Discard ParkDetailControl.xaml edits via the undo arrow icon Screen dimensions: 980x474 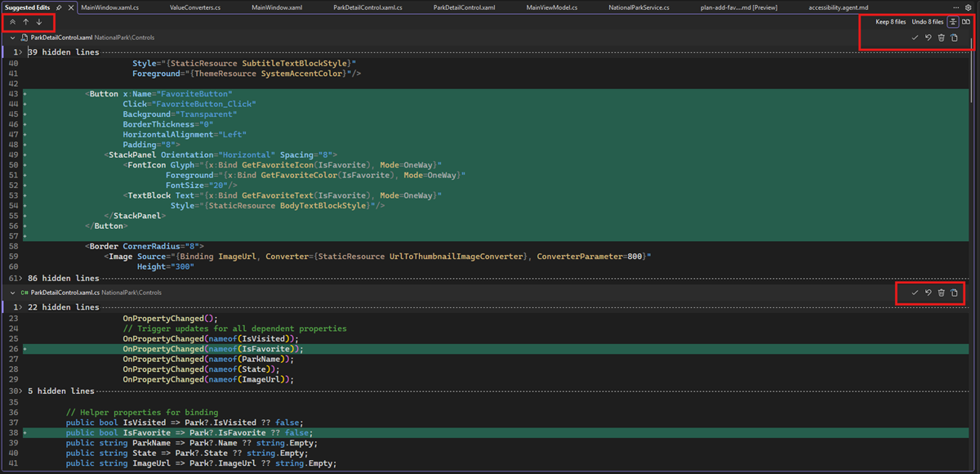(929, 38)
